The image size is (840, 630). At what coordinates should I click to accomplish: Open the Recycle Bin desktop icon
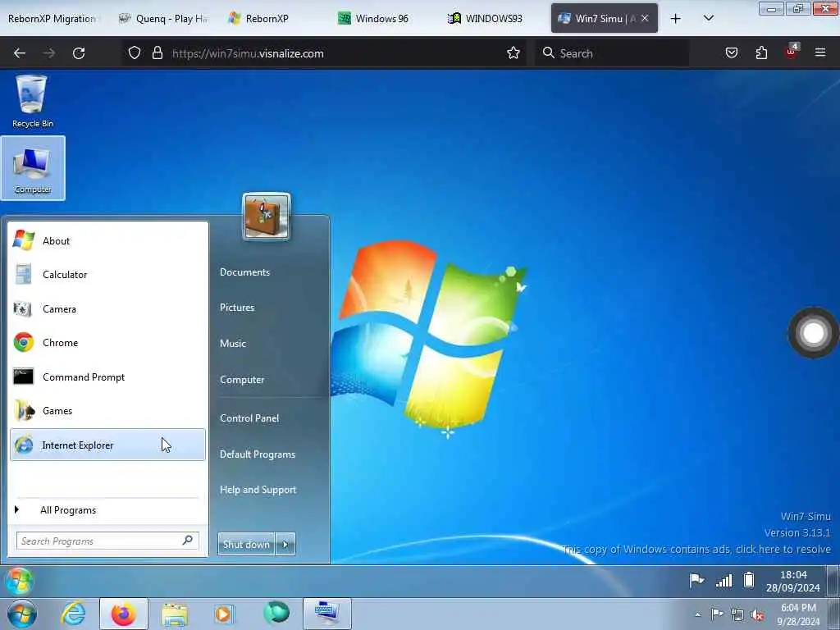point(32,102)
